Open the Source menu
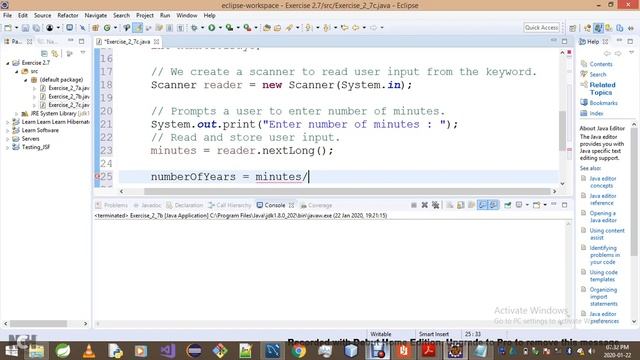The width and height of the screenshot is (640, 360). (42, 15)
